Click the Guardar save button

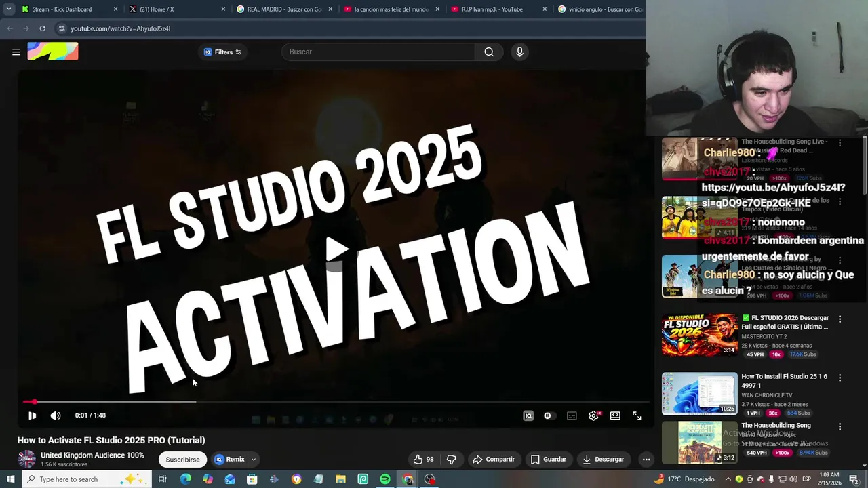click(549, 459)
